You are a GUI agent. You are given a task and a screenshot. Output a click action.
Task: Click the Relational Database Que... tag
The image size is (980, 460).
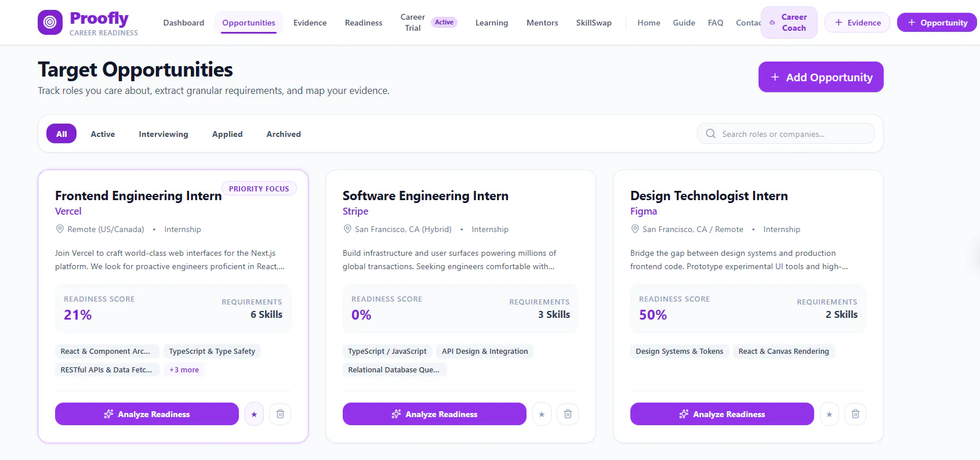[x=394, y=370]
